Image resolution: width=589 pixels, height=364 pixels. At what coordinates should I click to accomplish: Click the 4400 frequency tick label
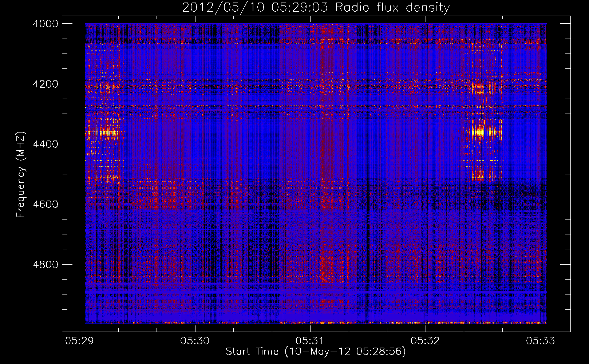pyautogui.click(x=46, y=144)
